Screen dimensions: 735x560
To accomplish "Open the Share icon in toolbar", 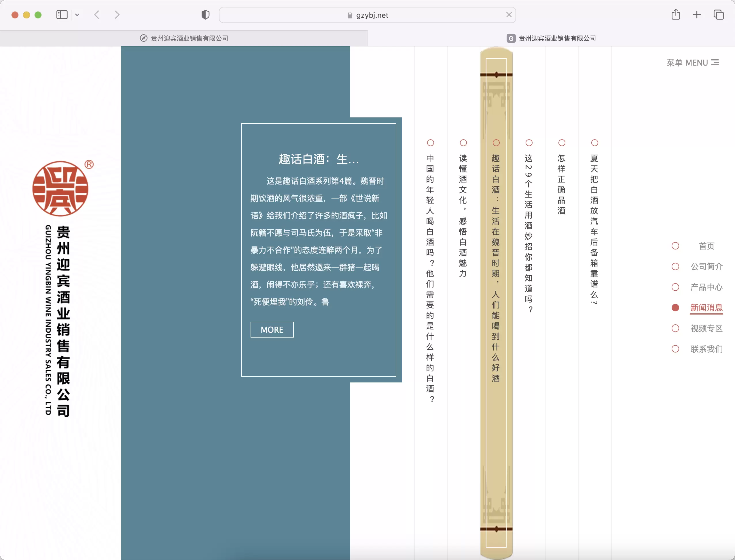I will point(676,15).
